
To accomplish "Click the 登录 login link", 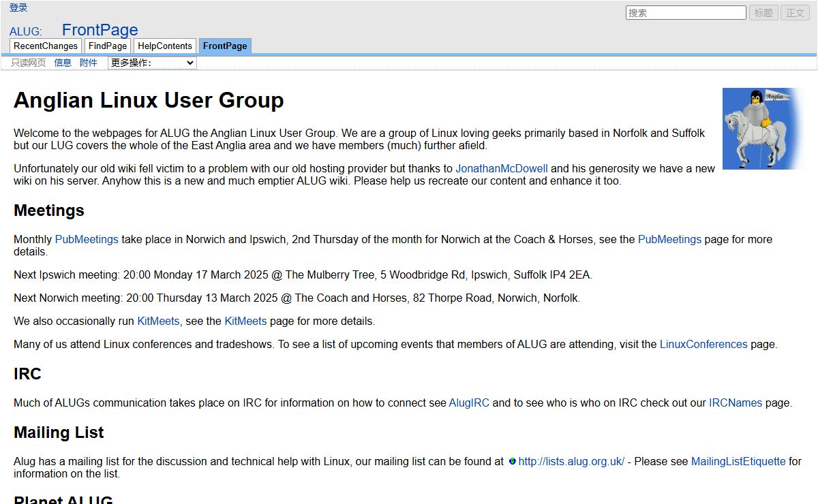I will tap(18, 7).
